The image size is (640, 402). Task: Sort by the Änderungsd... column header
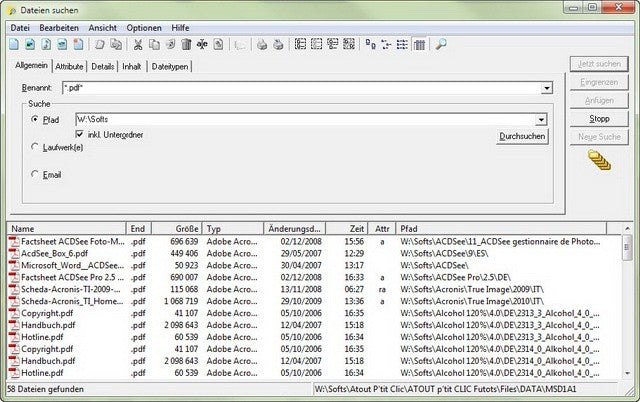click(295, 229)
